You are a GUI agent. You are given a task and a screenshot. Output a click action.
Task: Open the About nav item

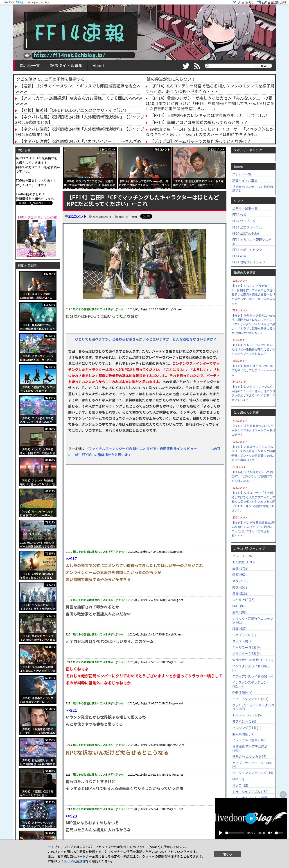(x=98, y=66)
